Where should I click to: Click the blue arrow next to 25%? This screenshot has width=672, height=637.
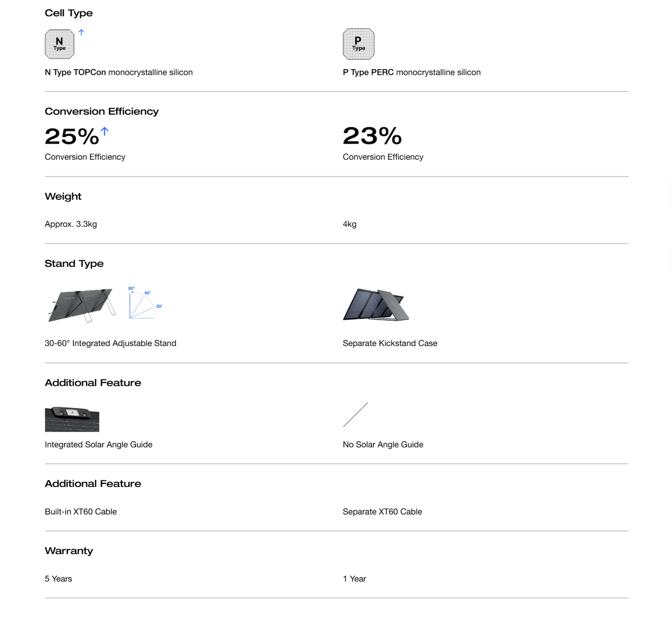tap(105, 131)
